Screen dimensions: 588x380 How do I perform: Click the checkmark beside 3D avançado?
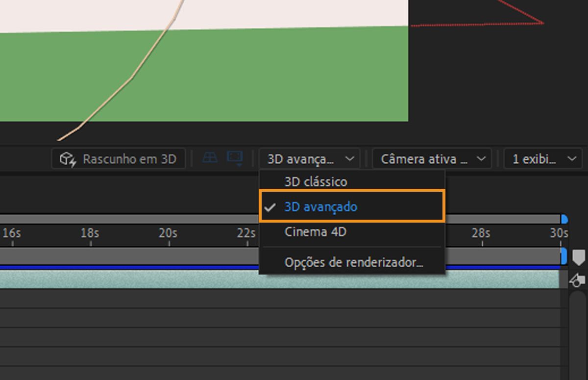(x=270, y=207)
